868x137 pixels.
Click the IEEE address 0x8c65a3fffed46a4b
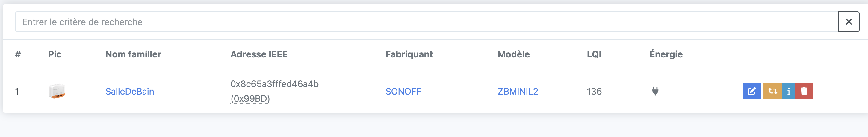point(274,84)
